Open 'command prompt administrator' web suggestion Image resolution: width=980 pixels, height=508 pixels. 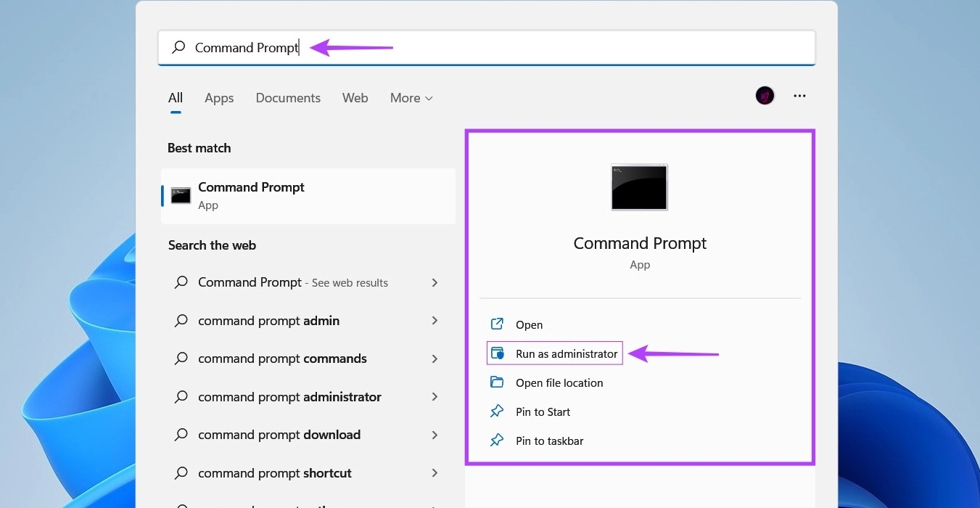[308, 397]
